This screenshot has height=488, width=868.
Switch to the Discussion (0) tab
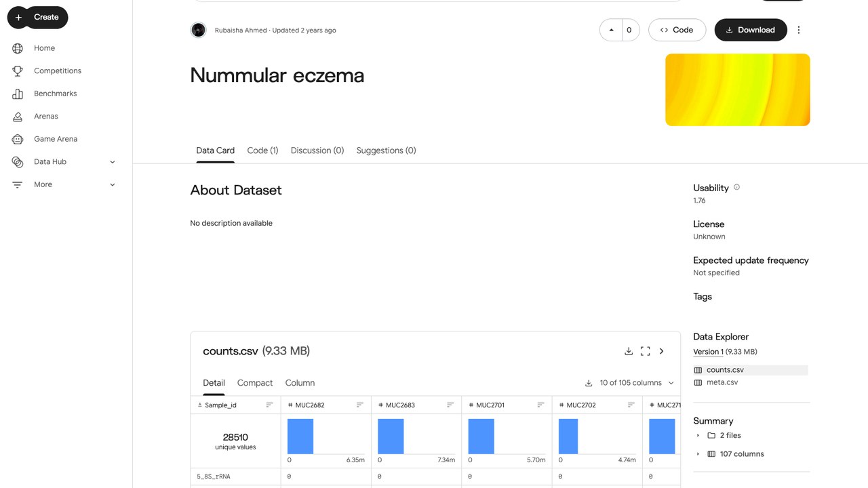pos(317,150)
